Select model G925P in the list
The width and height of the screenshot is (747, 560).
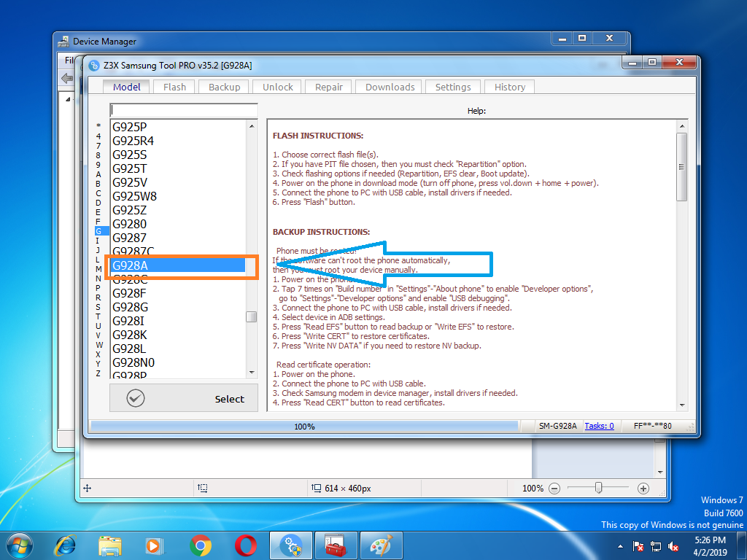[178, 127]
